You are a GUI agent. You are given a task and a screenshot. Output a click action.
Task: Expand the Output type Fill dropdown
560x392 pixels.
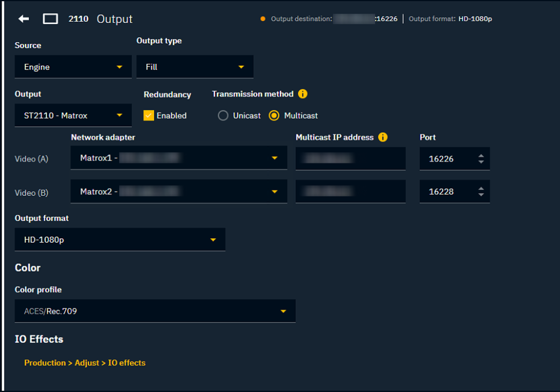pos(195,67)
